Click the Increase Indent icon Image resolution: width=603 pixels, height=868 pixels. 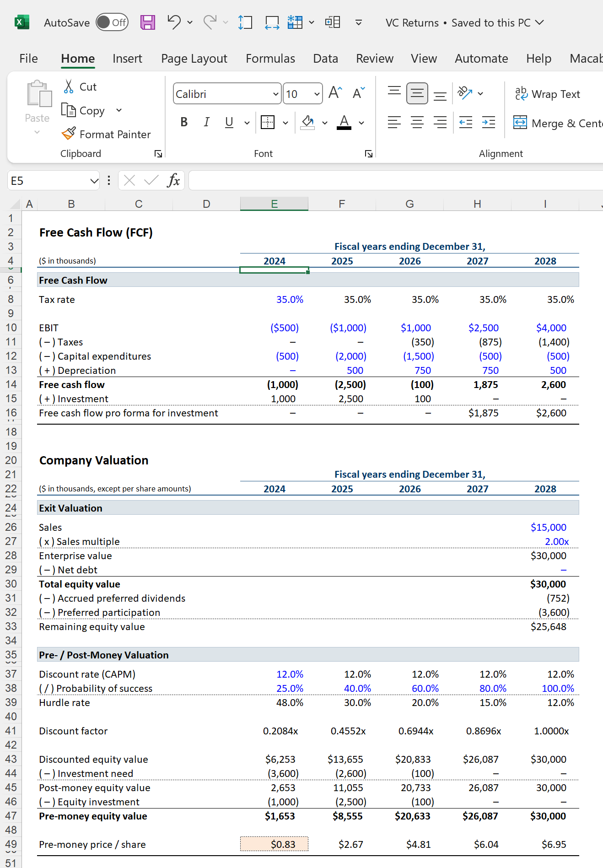pos(488,122)
